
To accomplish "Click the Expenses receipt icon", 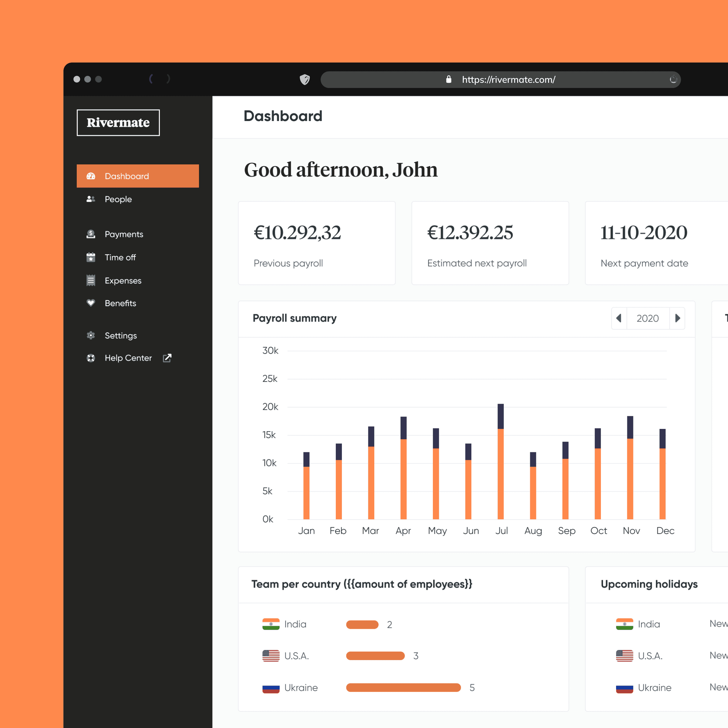I will tap(91, 281).
